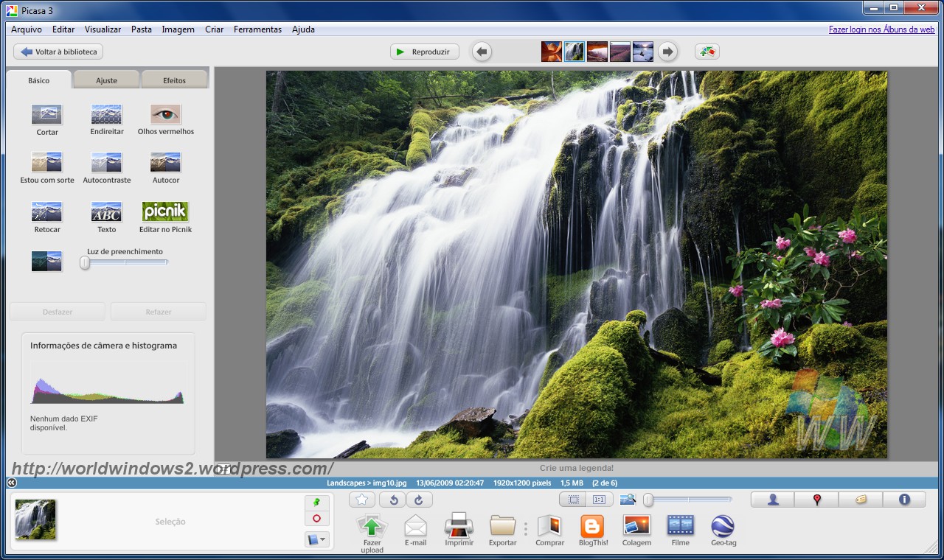944x560 pixels.
Task: Click the Voltar à biblioteca button
Action: [59, 52]
